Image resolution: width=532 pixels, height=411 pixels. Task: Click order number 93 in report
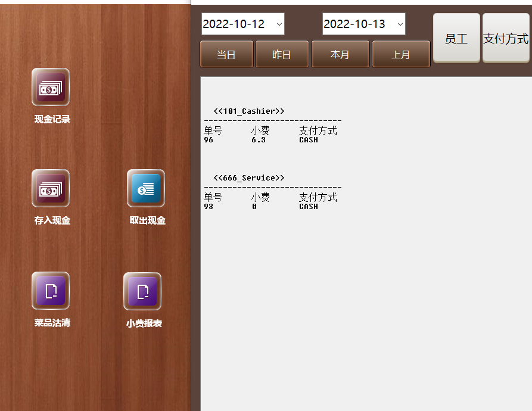(x=209, y=207)
